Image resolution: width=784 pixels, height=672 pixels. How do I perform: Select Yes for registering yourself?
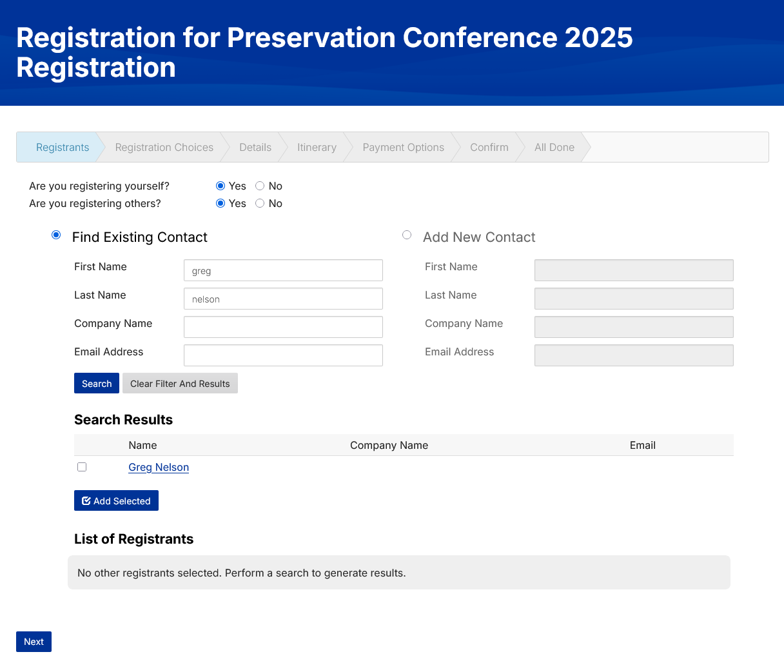point(220,186)
